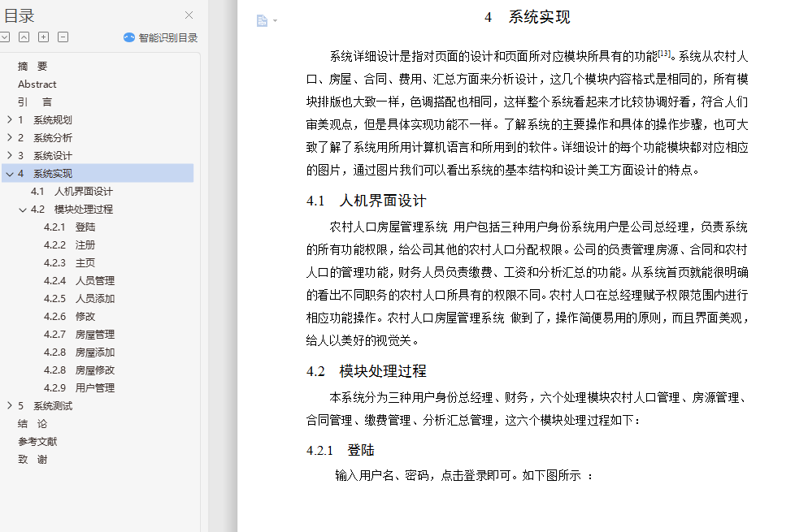Click the minus box icon in 目录 toolbar
Screen dimensions: 808x532
coord(63,37)
